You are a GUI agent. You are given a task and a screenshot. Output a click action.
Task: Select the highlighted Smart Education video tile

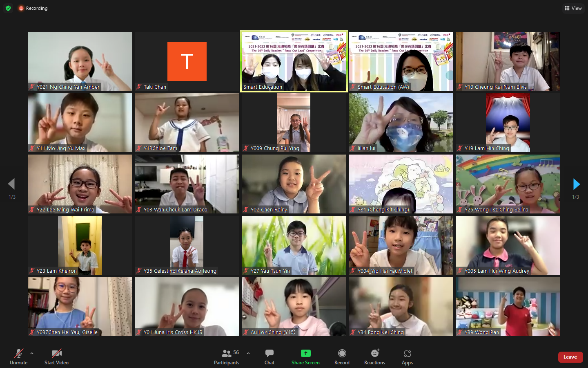(294, 61)
